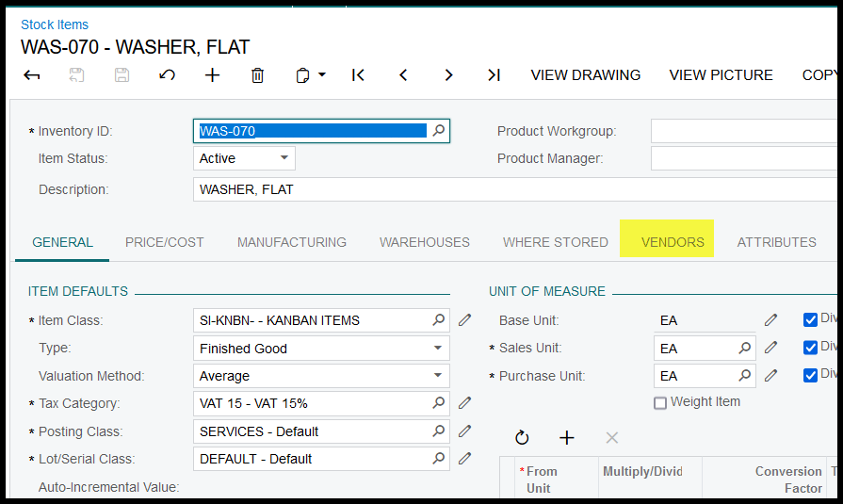Image resolution: width=843 pixels, height=504 pixels.
Task: Refresh the unit conversion grid
Action: click(x=522, y=438)
